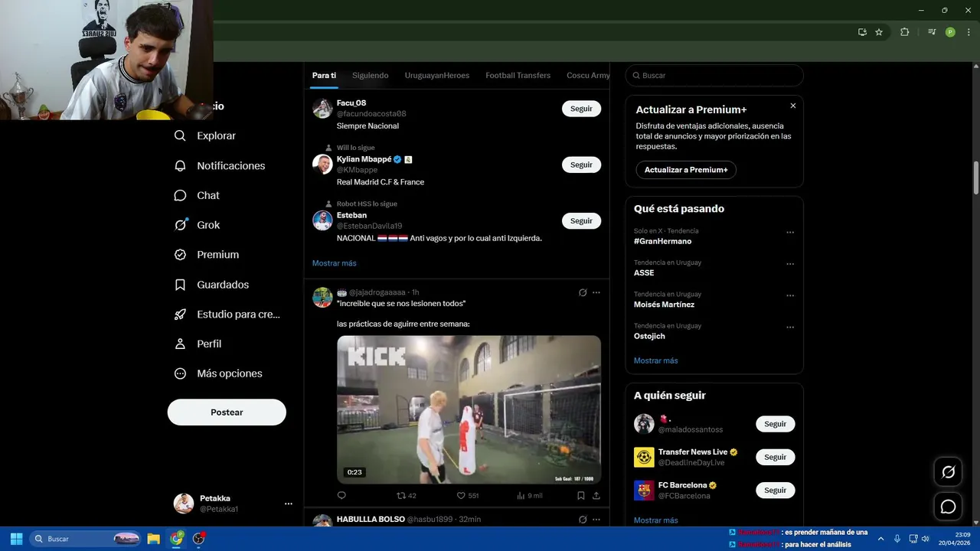The image size is (980, 551).
Task: Open Notificaciones bell icon
Action: [180, 166]
